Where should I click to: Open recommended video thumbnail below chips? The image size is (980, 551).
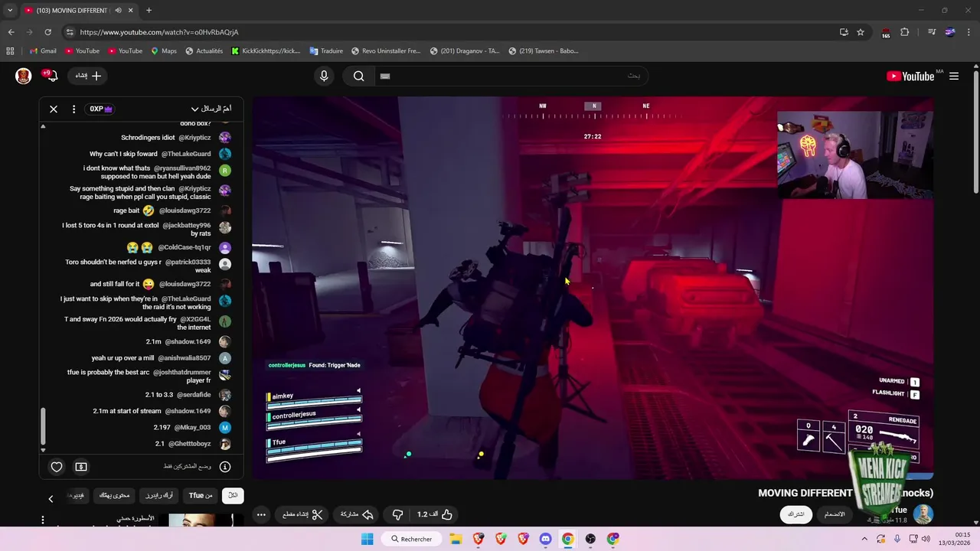[x=201, y=520]
